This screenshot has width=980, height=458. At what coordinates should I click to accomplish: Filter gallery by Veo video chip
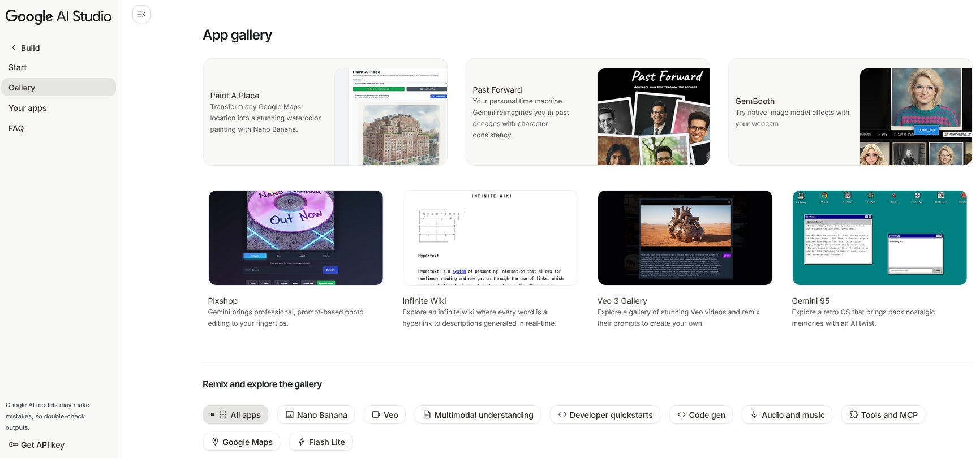click(x=385, y=414)
